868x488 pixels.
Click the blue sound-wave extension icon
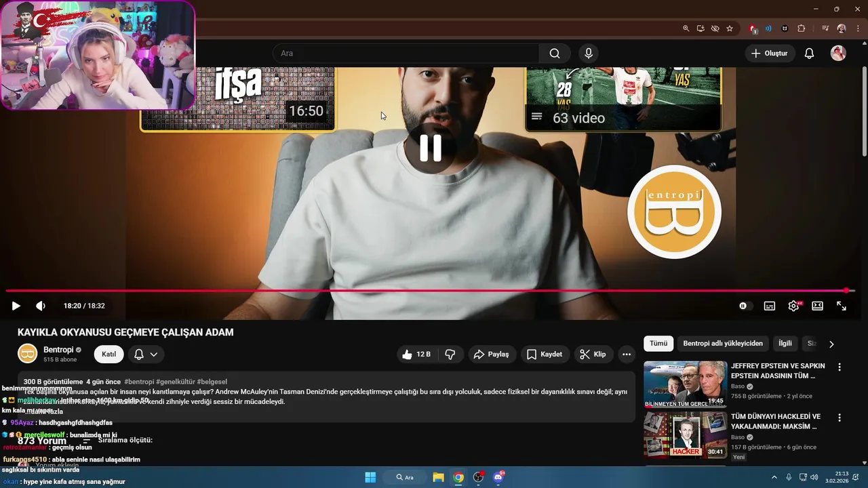[768, 28]
